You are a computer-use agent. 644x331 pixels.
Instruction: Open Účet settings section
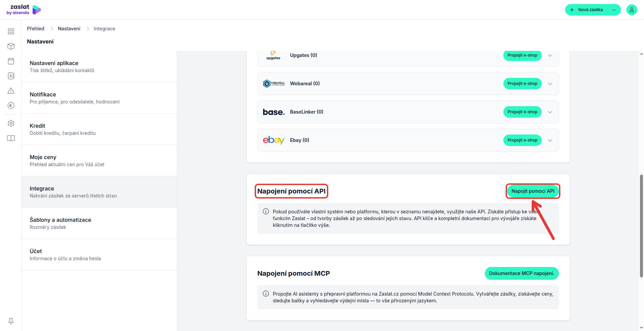pos(99,254)
